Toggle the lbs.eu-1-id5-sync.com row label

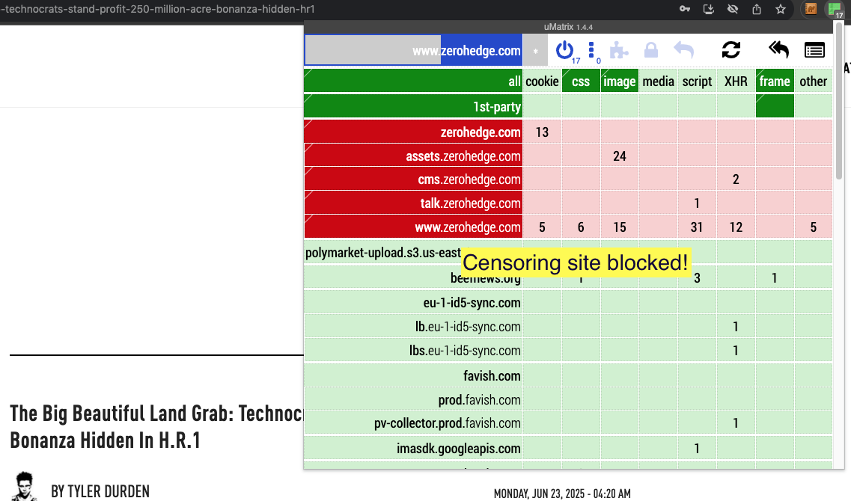click(x=413, y=350)
